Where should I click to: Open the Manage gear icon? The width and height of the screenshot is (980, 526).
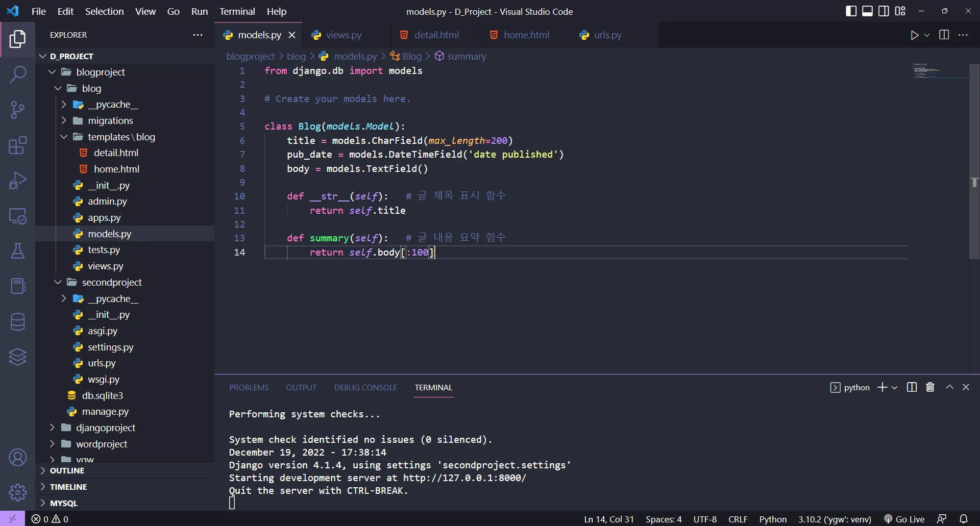coord(18,492)
